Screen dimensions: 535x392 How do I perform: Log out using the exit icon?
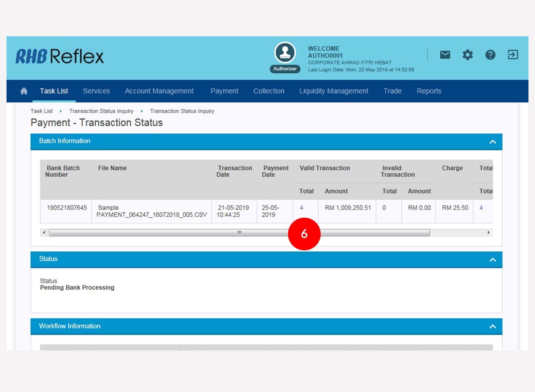513,55
